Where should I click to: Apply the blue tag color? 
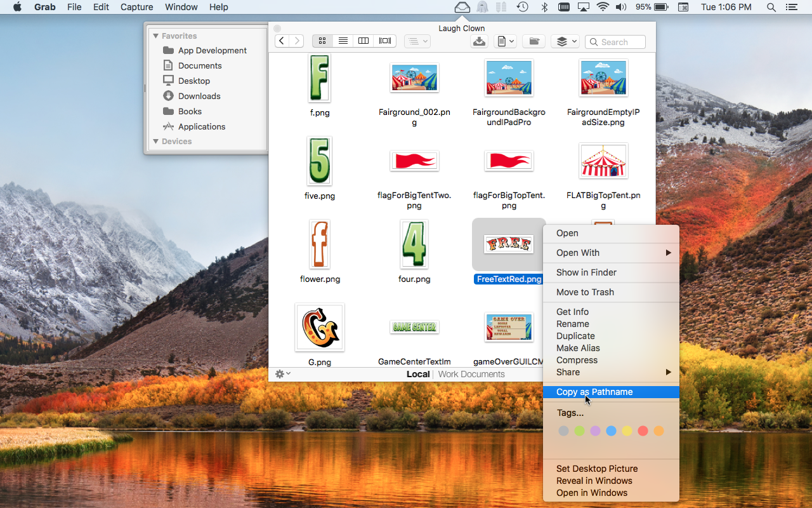611,431
